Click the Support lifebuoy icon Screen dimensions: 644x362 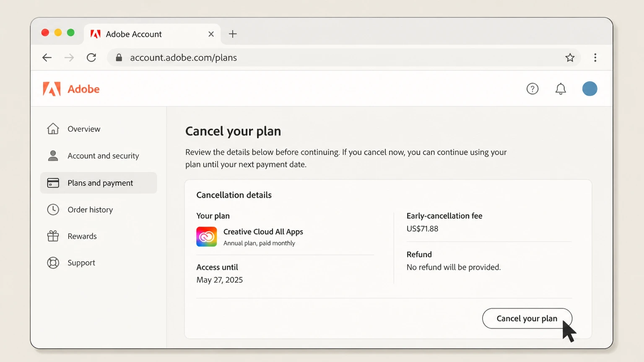53,263
